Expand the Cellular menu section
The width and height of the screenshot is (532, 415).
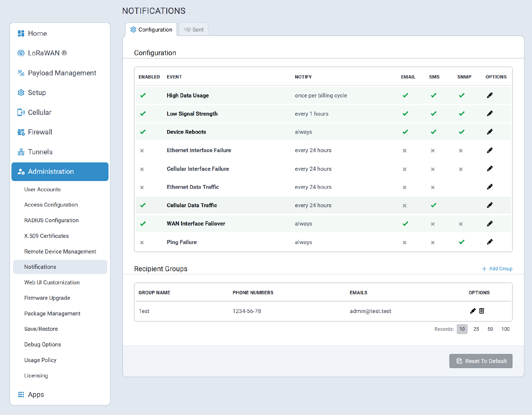tap(40, 112)
